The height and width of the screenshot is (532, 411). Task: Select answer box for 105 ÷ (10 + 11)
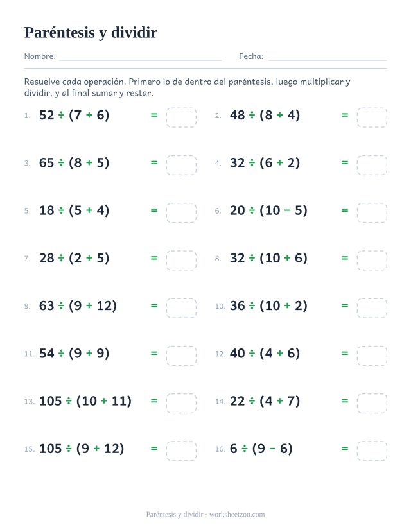click(181, 404)
